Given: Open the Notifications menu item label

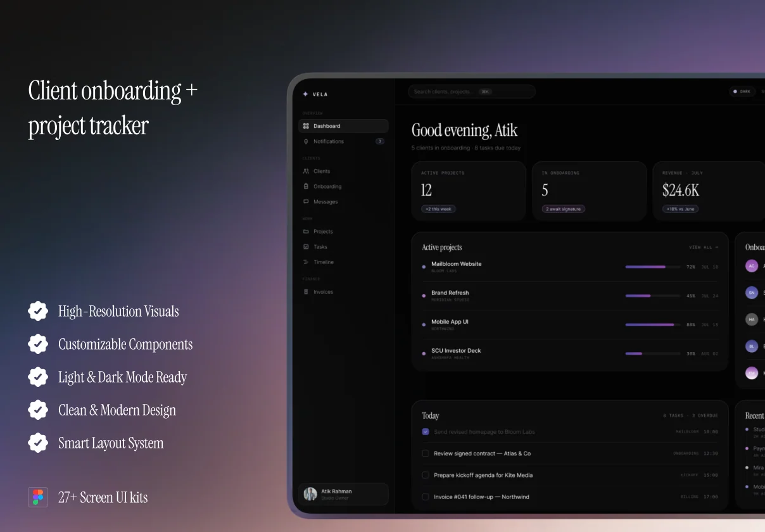Looking at the screenshot, I should coord(329,141).
